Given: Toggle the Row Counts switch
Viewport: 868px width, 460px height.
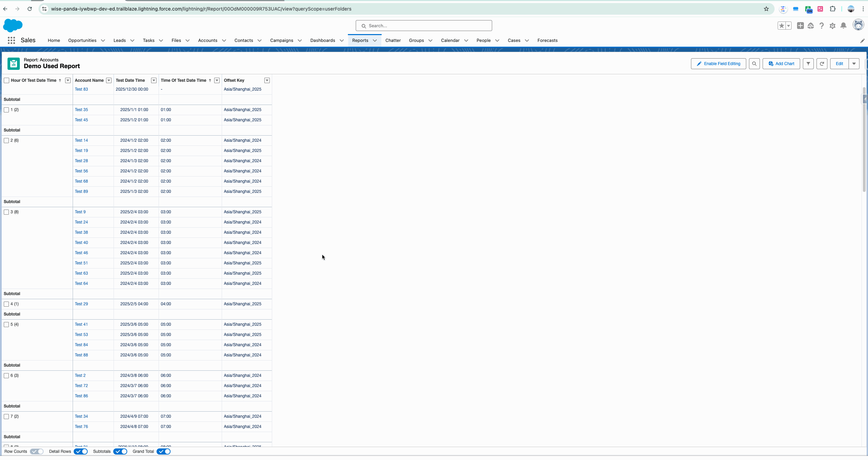Looking at the screenshot, I should click(36, 451).
